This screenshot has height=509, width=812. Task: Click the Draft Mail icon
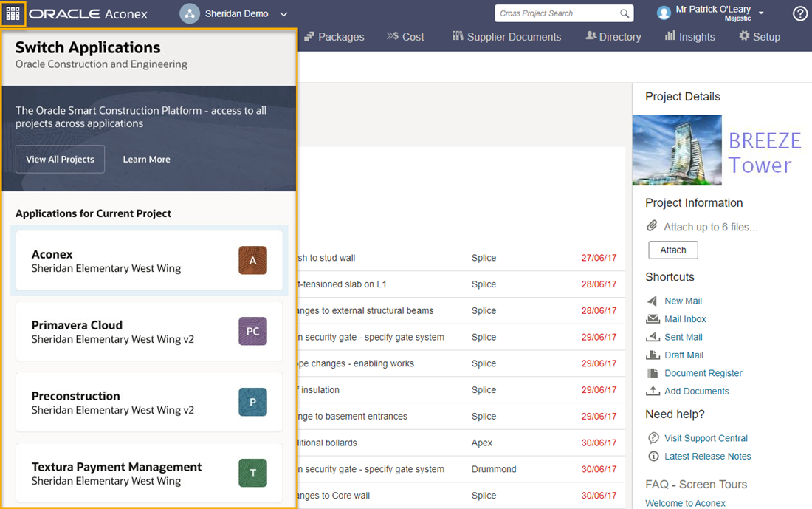coord(653,355)
